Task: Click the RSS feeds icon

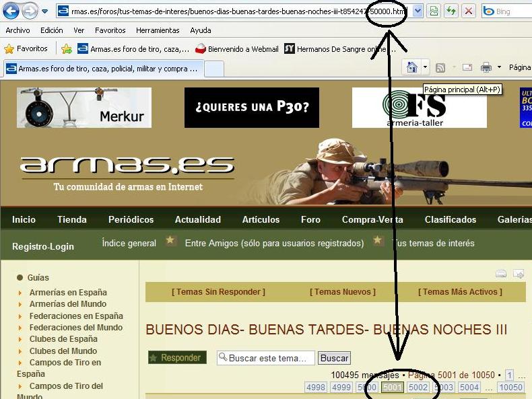Action: pos(440,67)
